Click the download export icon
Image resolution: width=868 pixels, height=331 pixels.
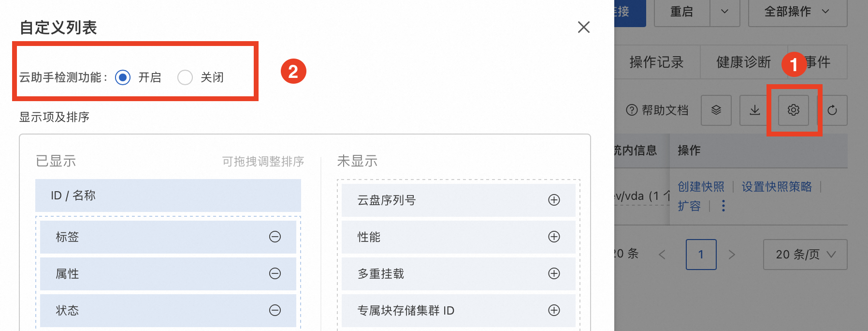(x=754, y=110)
